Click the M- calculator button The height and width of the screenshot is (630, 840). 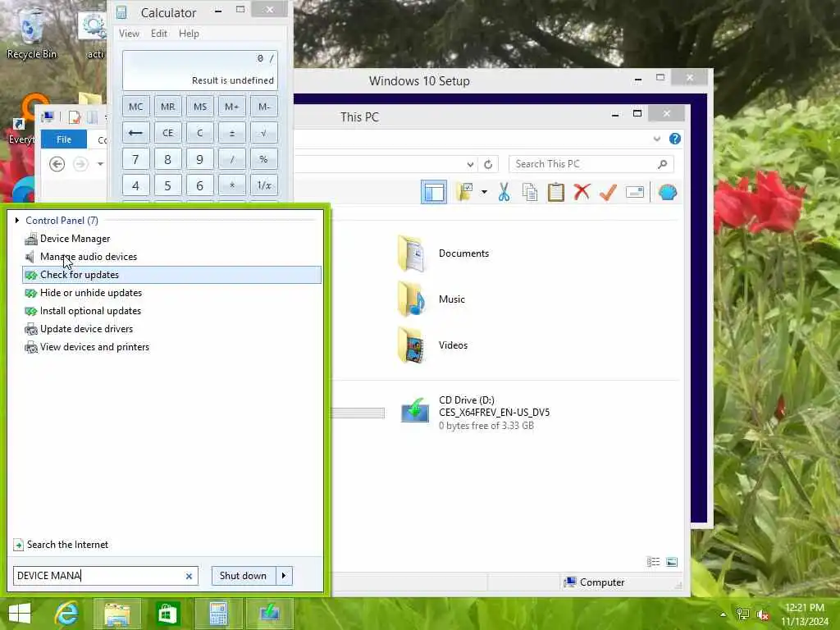coord(264,107)
